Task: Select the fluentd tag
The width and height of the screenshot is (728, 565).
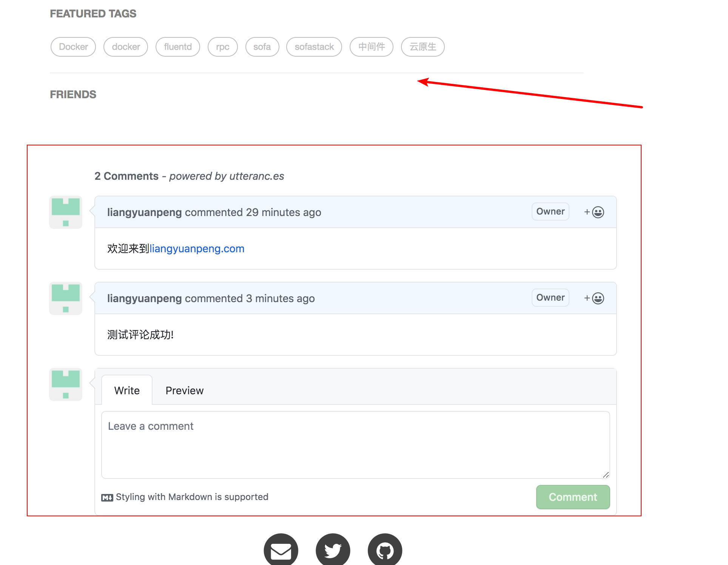Action: [x=178, y=47]
